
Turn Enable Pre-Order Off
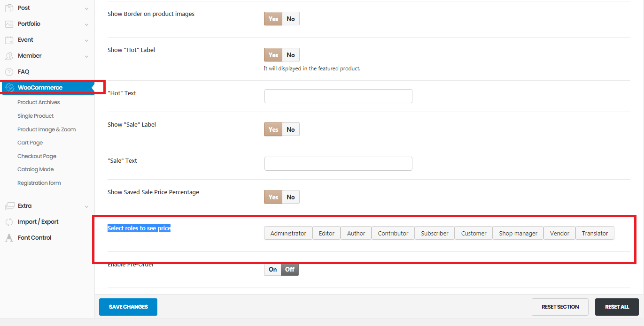click(290, 269)
